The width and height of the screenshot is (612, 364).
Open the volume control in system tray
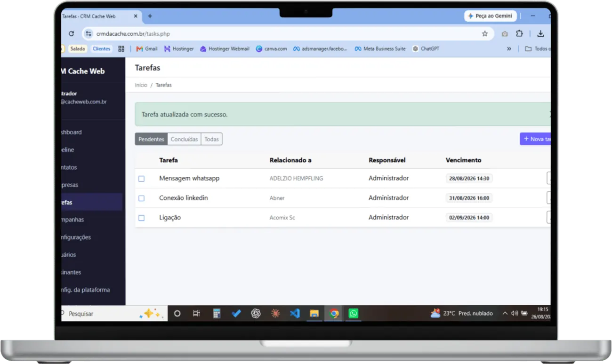pyautogui.click(x=515, y=313)
